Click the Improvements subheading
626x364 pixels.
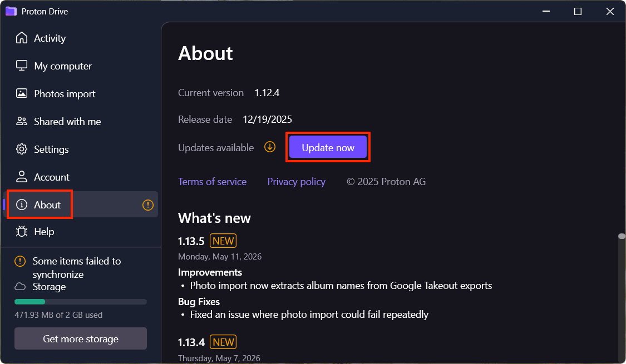point(210,272)
